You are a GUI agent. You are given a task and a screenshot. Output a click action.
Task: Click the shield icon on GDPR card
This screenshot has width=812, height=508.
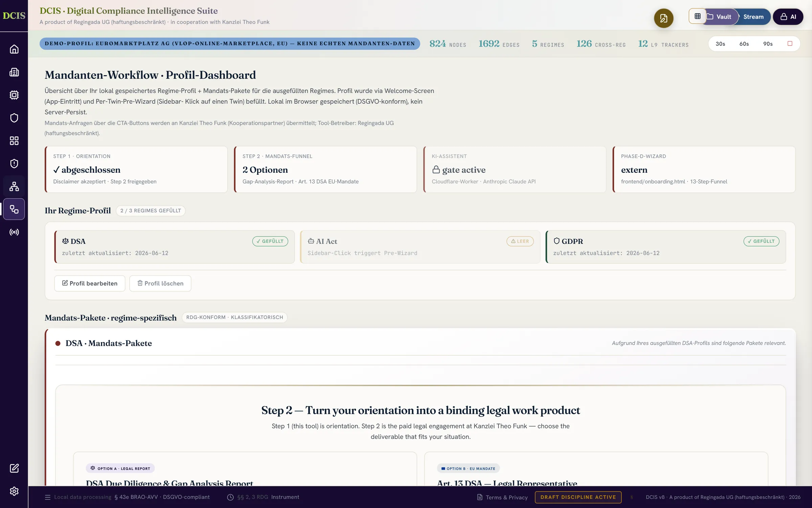tap(557, 241)
